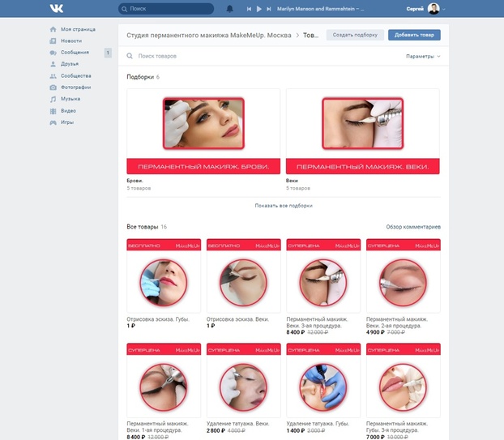
Task: Open Удаление татуажа. Губы product
Action: (323, 381)
